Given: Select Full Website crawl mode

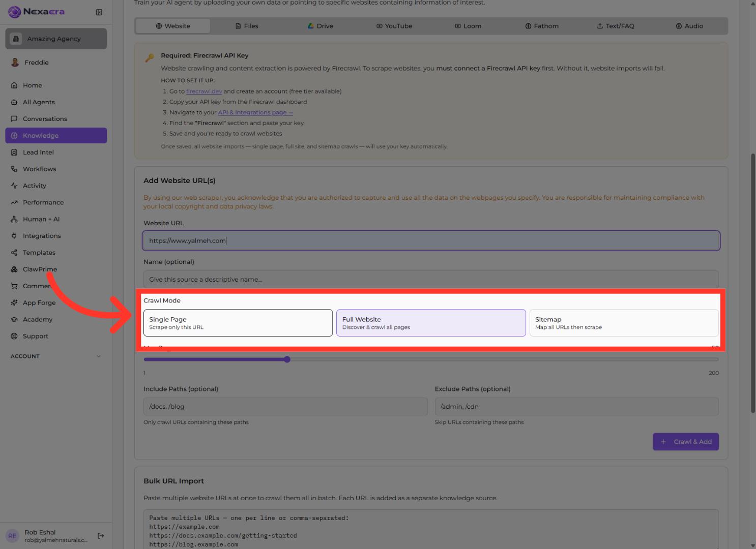Looking at the screenshot, I should pyautogui.click(x=431, y=323).
